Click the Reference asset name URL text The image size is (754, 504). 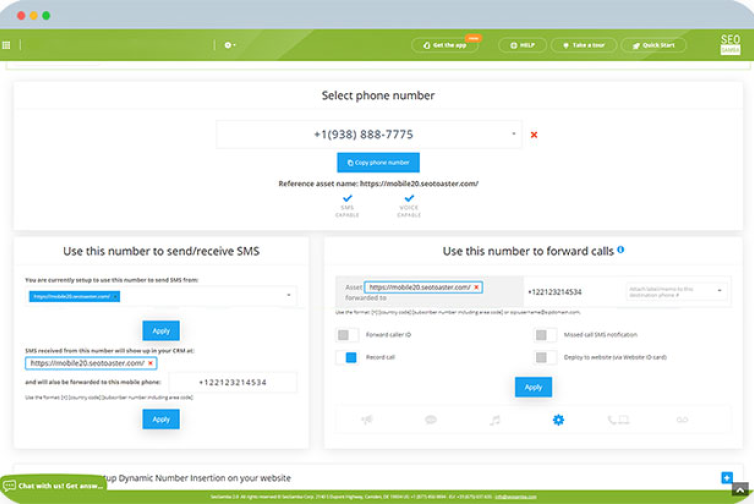pyautogui.click(x=419, y=183)
